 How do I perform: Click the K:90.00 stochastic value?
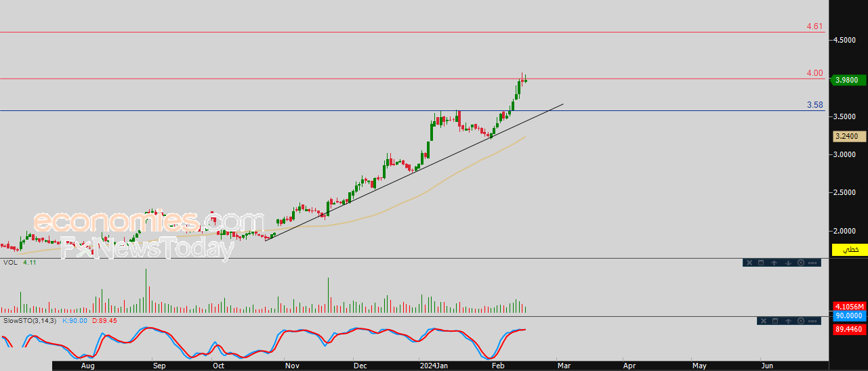[x=75, y=320]
